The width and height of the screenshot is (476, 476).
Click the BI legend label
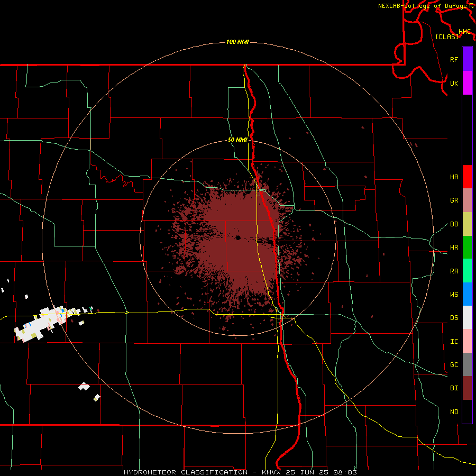pyautogui.click(x=454, y=388)
